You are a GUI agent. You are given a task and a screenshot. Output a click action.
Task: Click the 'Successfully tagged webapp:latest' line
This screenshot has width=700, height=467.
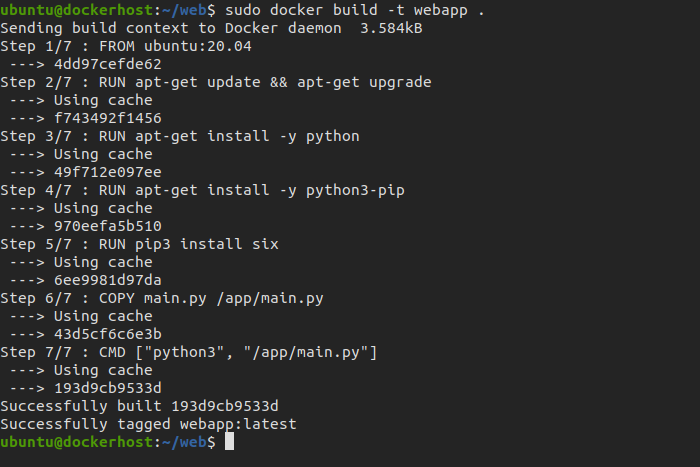coord(148,424)
